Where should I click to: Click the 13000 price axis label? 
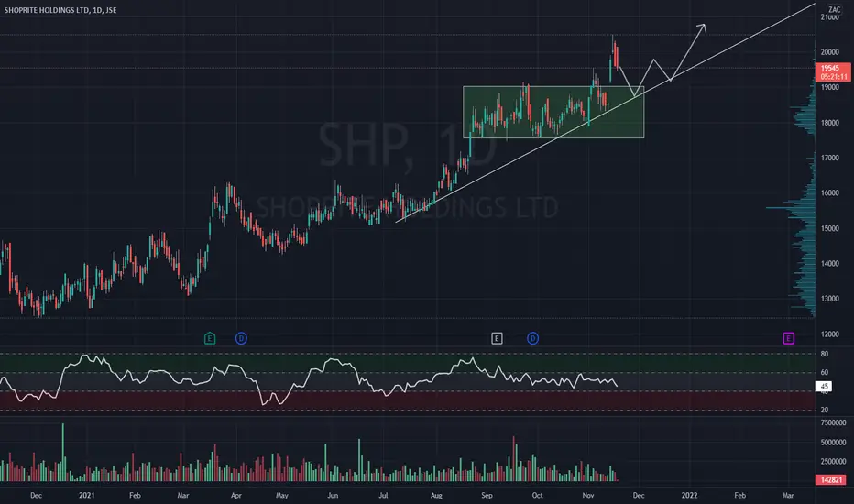(x=830, y=299)
